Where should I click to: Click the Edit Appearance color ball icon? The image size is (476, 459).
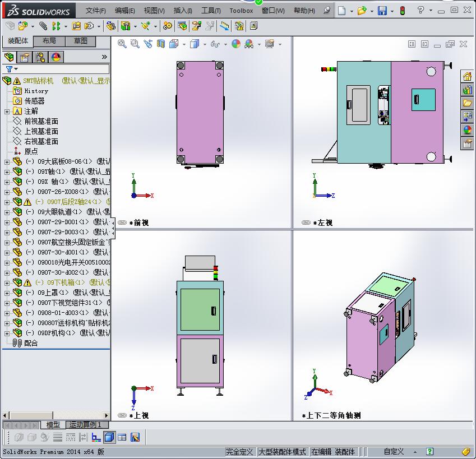coord(236,44)
